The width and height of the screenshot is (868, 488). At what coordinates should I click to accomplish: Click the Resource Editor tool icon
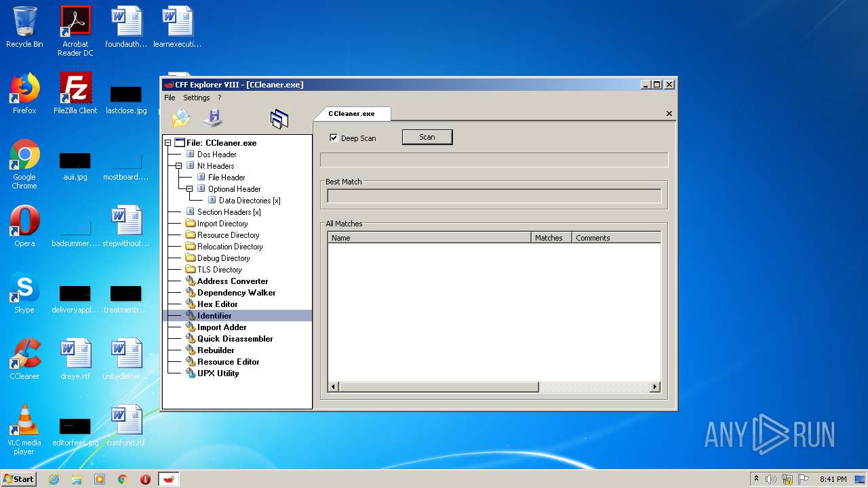tap(191, 362)
